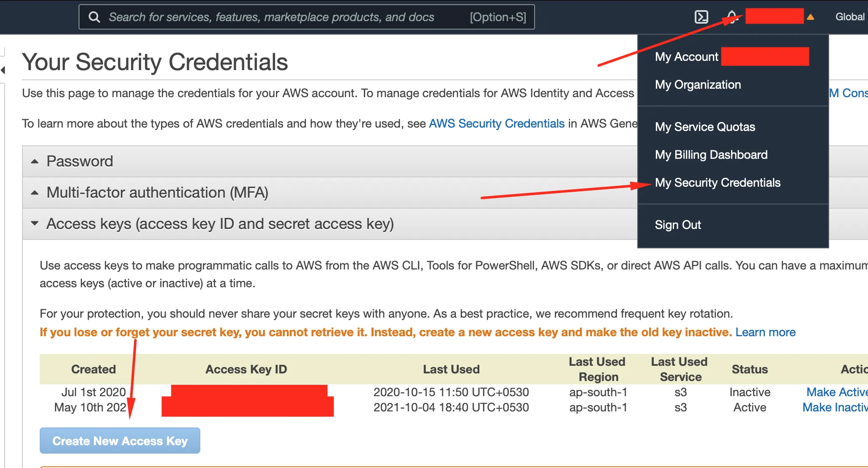Open the AWS Security Credentials link
Image resolution: width=868 pixels, height=468 pixels.
pos(497,123)
